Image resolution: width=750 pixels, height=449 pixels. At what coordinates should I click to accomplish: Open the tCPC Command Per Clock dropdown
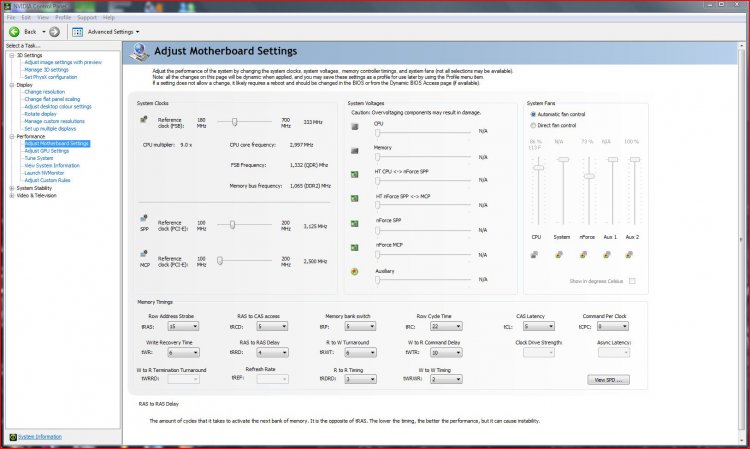(x=613, y=326)
